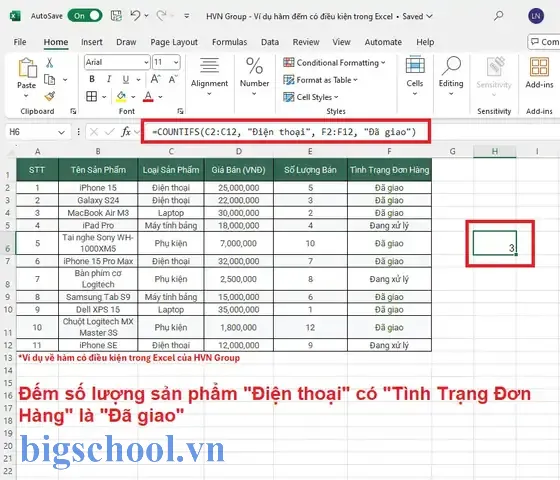Open the Number format group menu
The width and height of the screenshot is (560, 480).
(254, 76)
